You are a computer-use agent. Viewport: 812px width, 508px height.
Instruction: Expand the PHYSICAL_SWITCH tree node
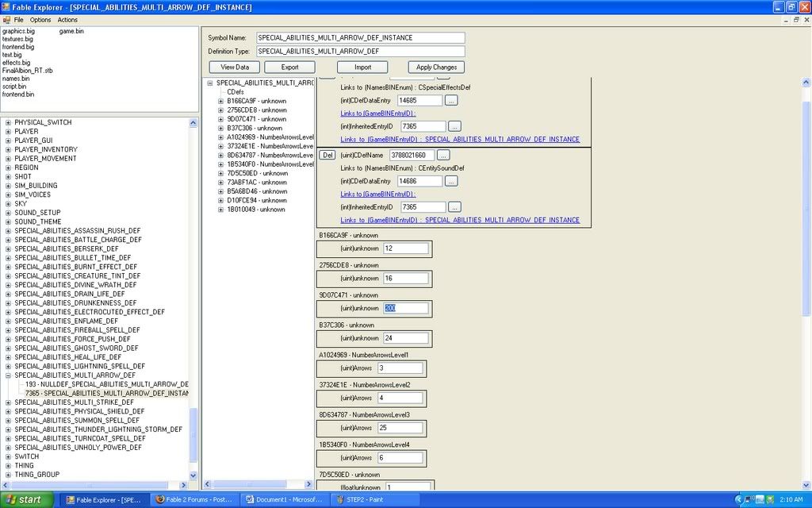pos(8,123)
